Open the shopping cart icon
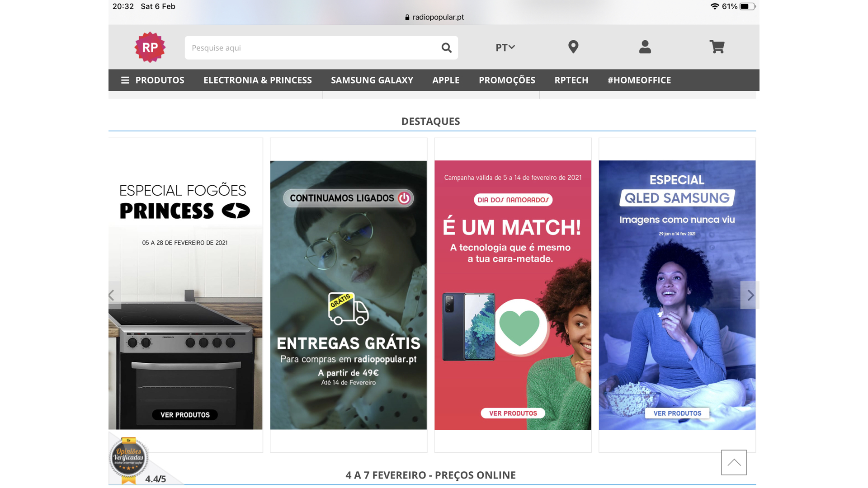Viewport: 868px width, 488px height. [x=717, y=47]
